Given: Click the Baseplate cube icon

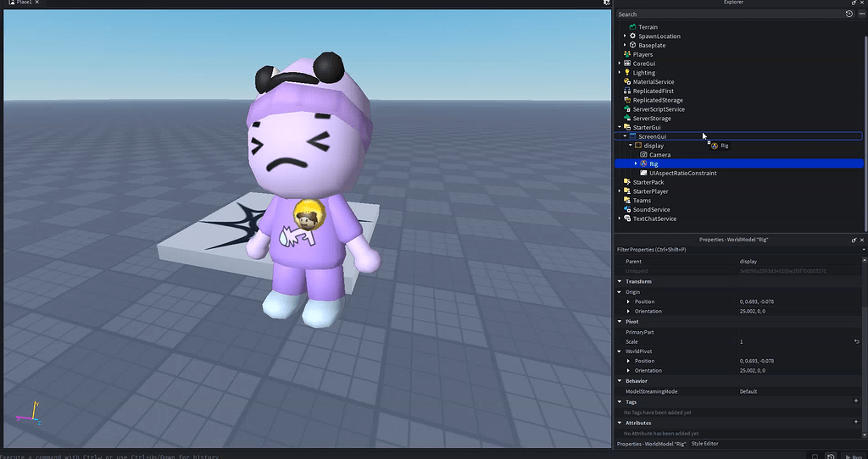Looking at the screenshot, I should (x=632, y=46).
